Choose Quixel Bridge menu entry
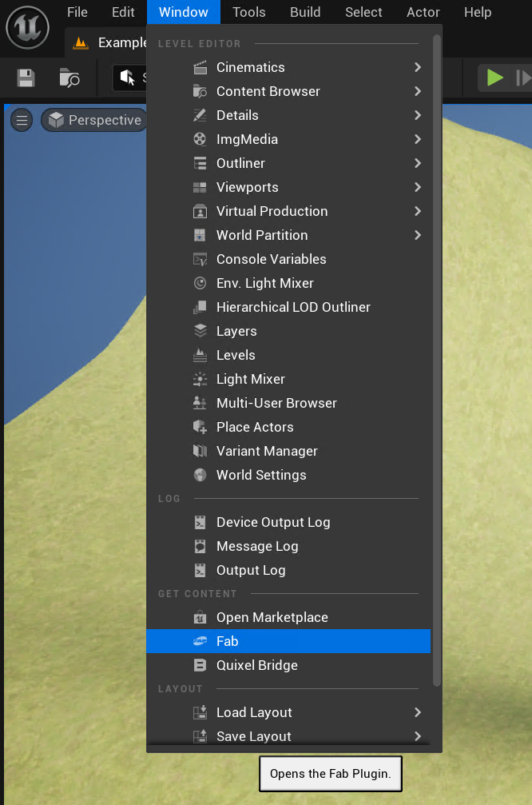Image resolution: width=532 pixels, height=805 pixels. coord(288,665)
